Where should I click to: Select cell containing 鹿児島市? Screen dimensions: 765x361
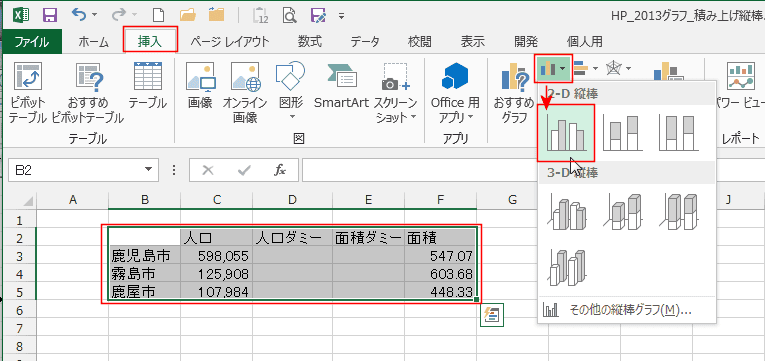144,255
